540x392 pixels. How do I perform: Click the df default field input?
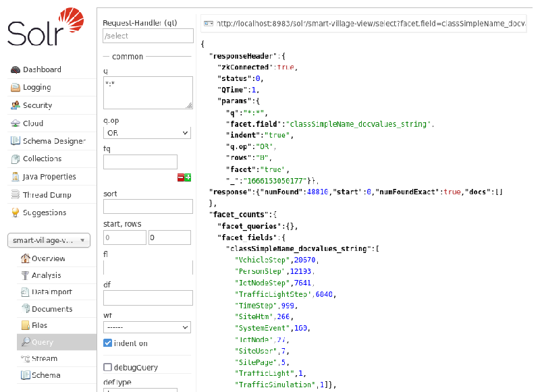pos(148,298)
